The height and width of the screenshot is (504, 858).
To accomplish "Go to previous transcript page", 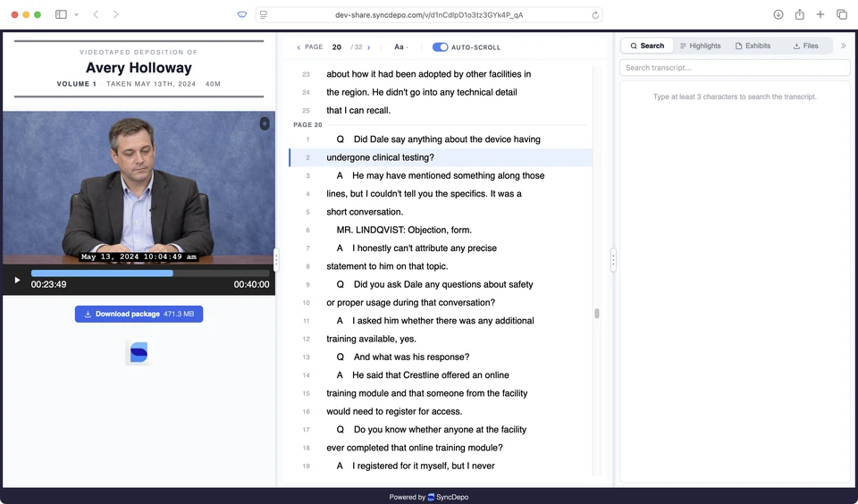I will pyautogui.click(x=299, y=47).
